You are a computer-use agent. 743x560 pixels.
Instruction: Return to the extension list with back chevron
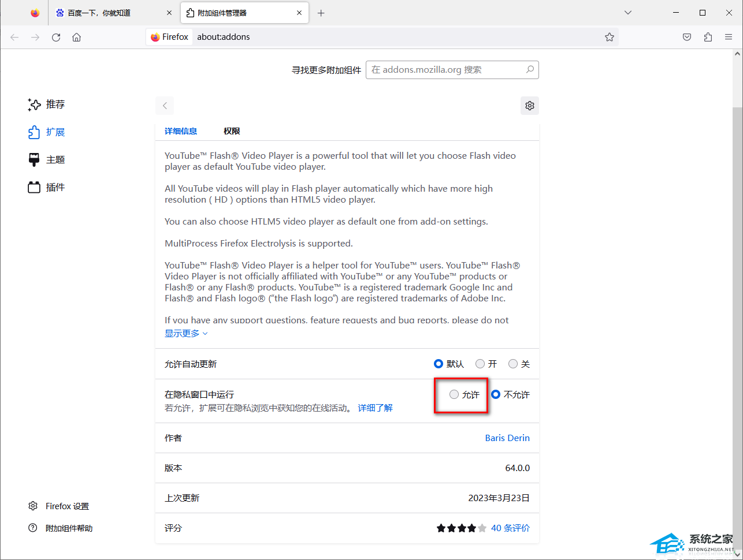coord(165,106)
